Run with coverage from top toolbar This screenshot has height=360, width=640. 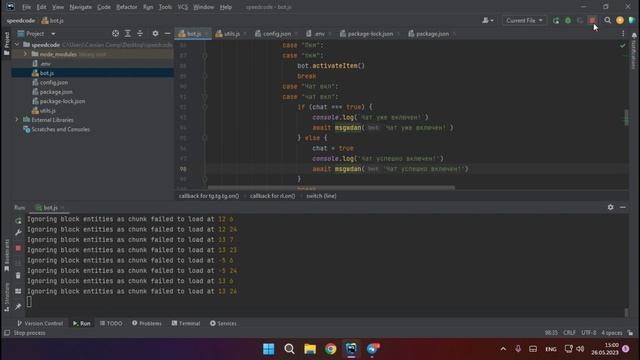coord(580,20)
